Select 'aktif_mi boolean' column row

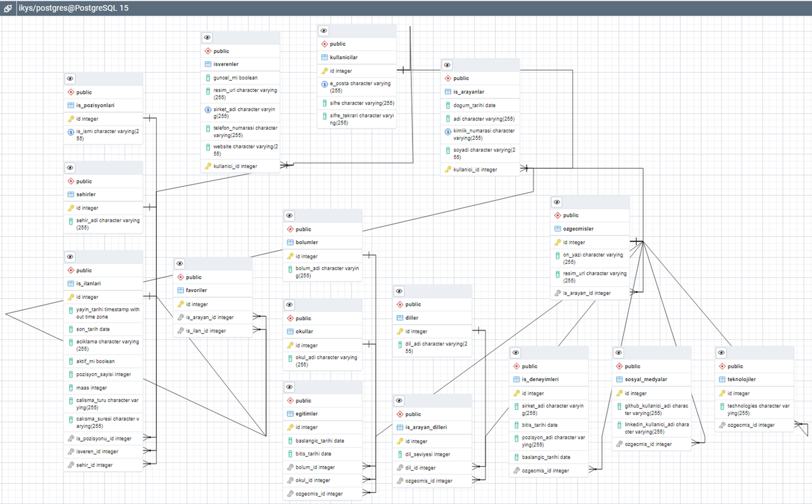point(103,362)
